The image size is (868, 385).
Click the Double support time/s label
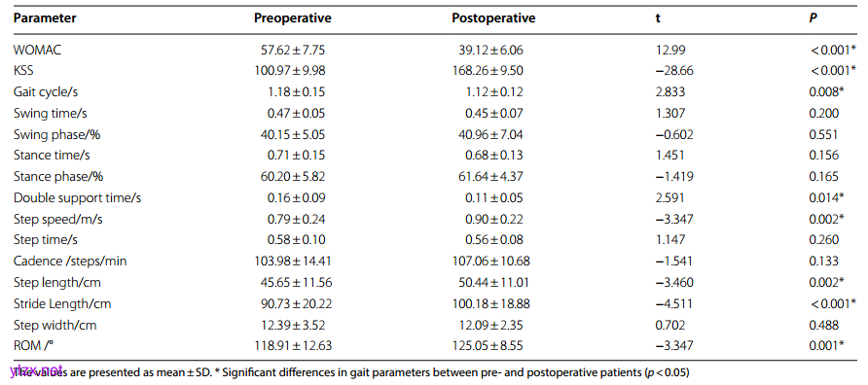(x=77, y=198)
